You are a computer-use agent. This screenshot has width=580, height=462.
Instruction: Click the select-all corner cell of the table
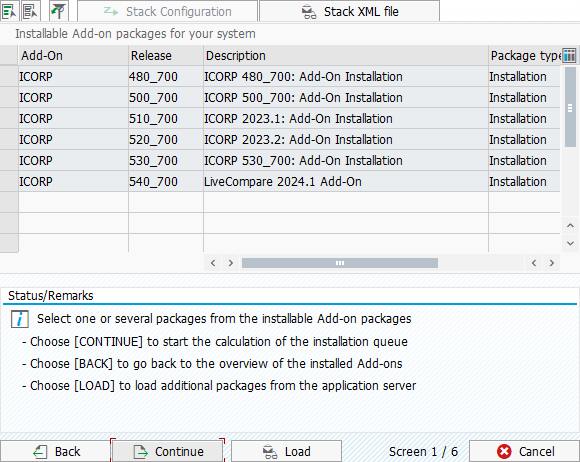pos(9,55)
